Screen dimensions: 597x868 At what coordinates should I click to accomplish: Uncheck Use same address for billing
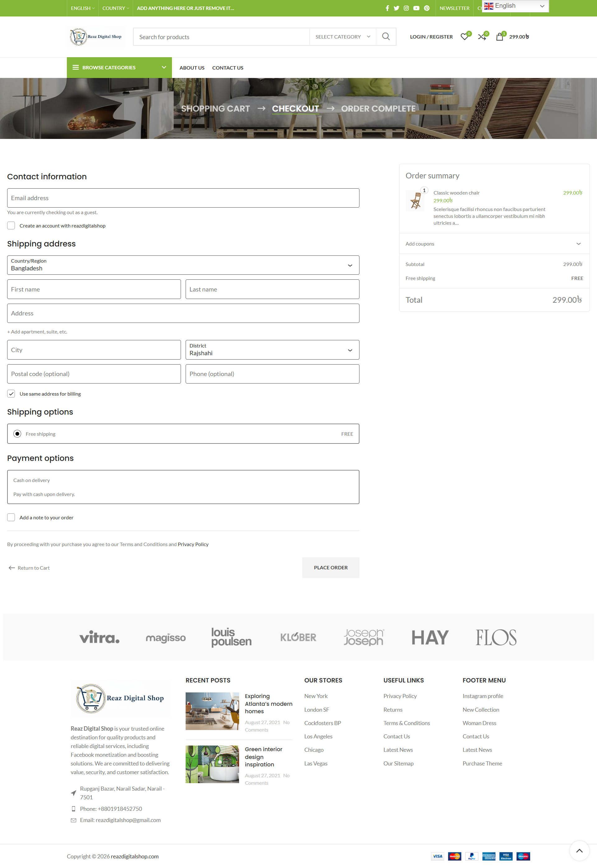[11, 394]
